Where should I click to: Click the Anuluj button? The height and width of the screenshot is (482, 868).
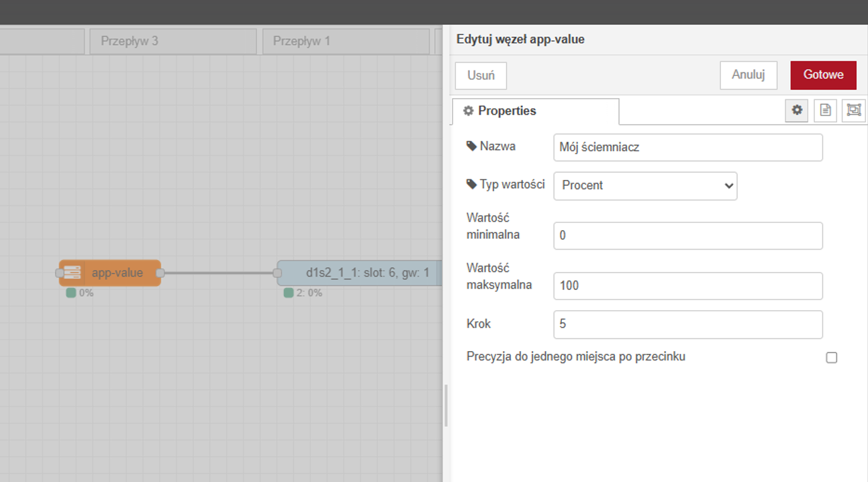(749, 75)
